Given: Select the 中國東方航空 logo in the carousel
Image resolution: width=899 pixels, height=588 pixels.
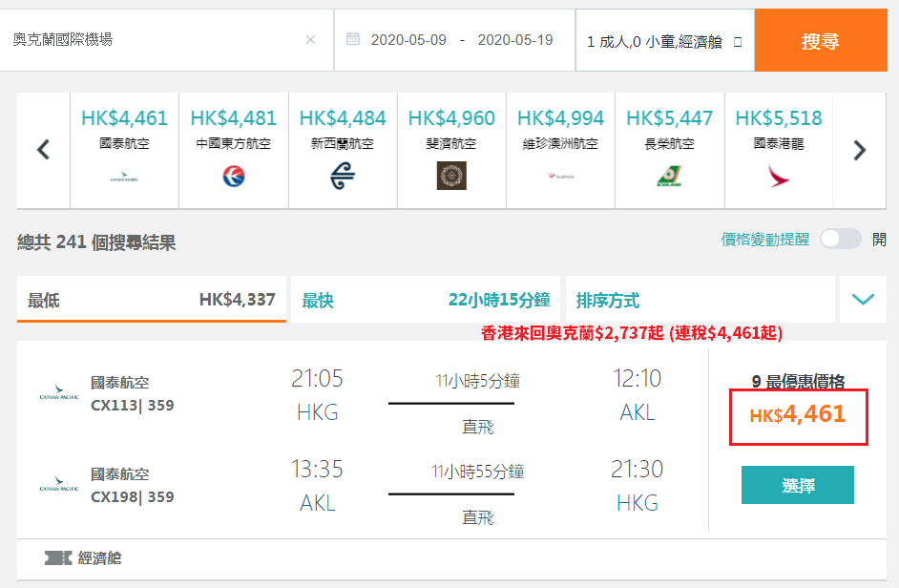Looking at the screenshot, I should (234, 176).
